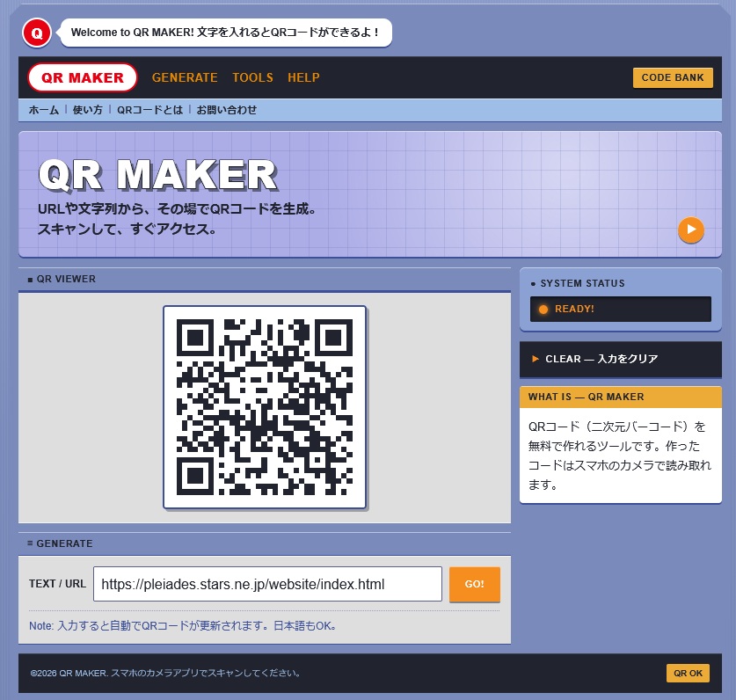736x700 pixels.
Task: Open the お問い合わせ link
Action: pos(226,110)
